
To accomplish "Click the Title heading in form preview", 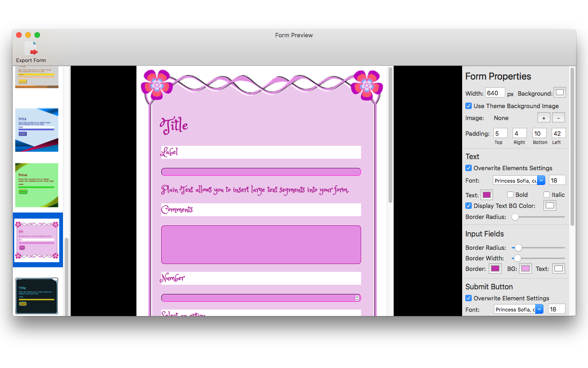I will tap(174, 125).
